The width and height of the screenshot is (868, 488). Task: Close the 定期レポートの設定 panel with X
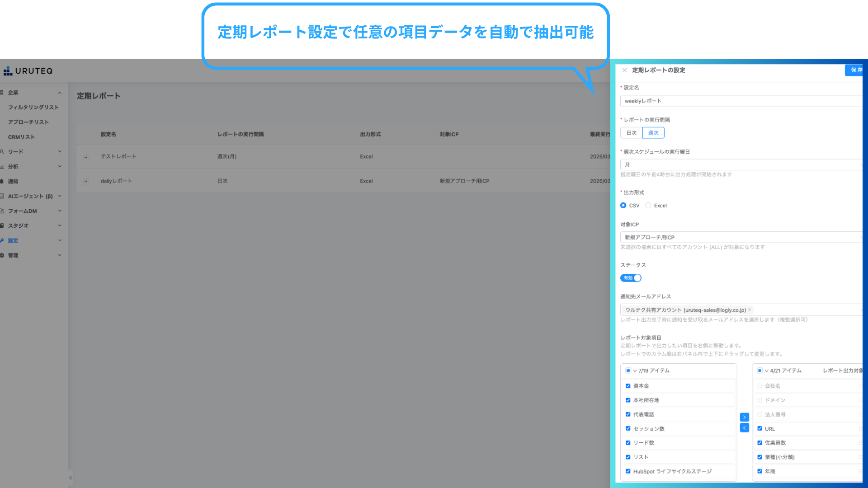coord(624,70)
